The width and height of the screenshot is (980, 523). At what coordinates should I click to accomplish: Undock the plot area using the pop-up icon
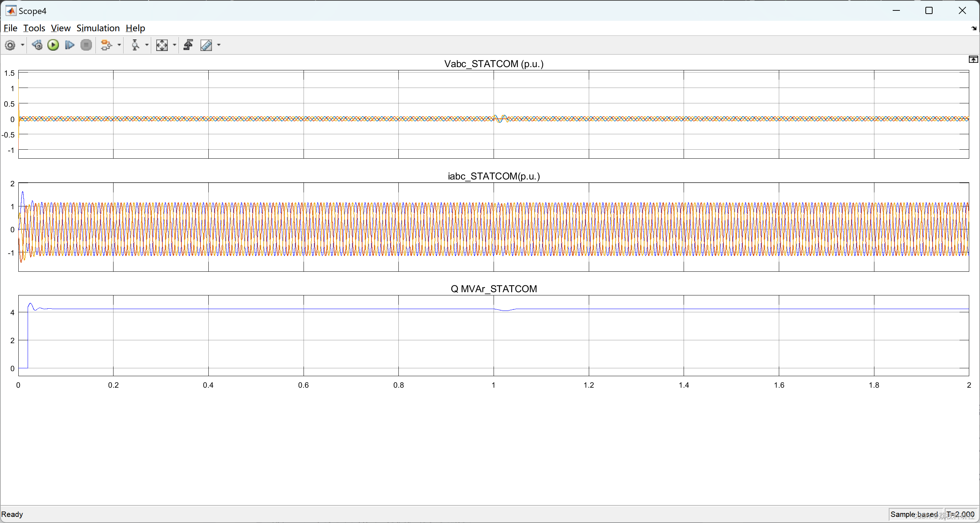[973, 60]
